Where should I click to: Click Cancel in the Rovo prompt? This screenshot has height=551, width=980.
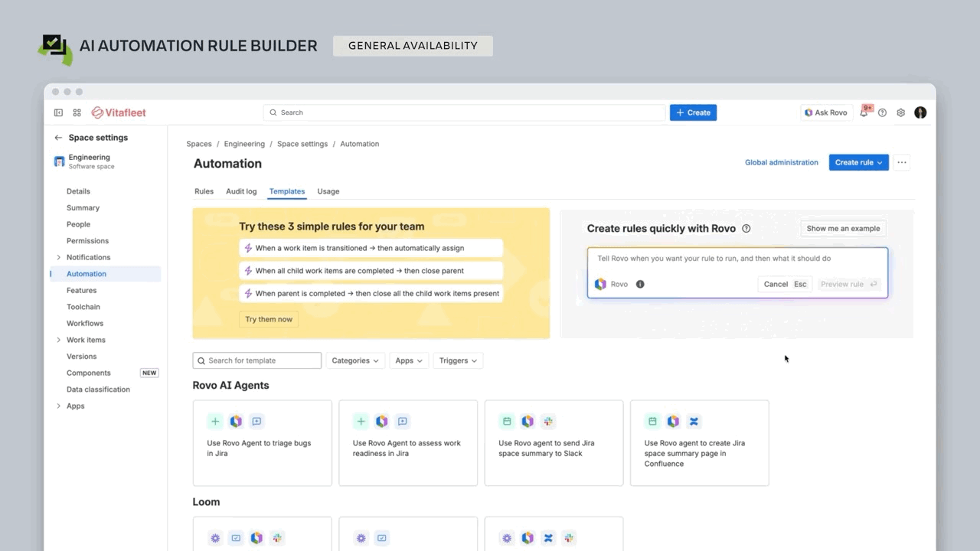coord(785,284)
